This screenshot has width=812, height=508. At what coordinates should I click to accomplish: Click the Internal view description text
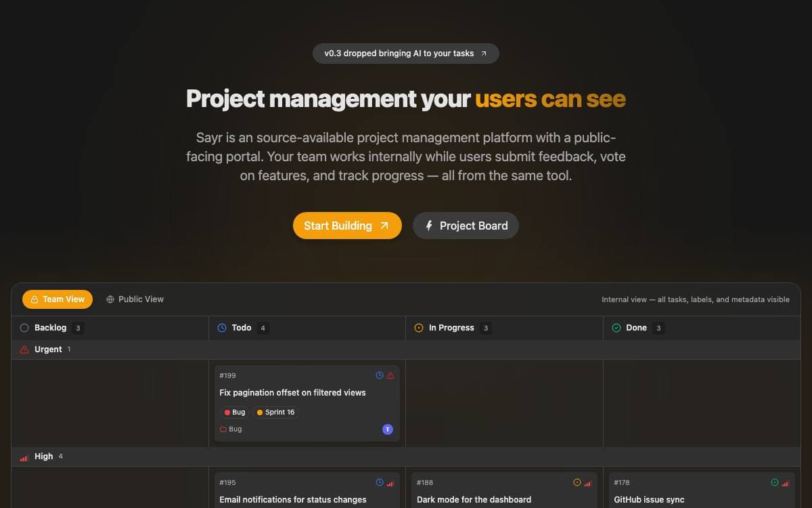coord(696,299)
